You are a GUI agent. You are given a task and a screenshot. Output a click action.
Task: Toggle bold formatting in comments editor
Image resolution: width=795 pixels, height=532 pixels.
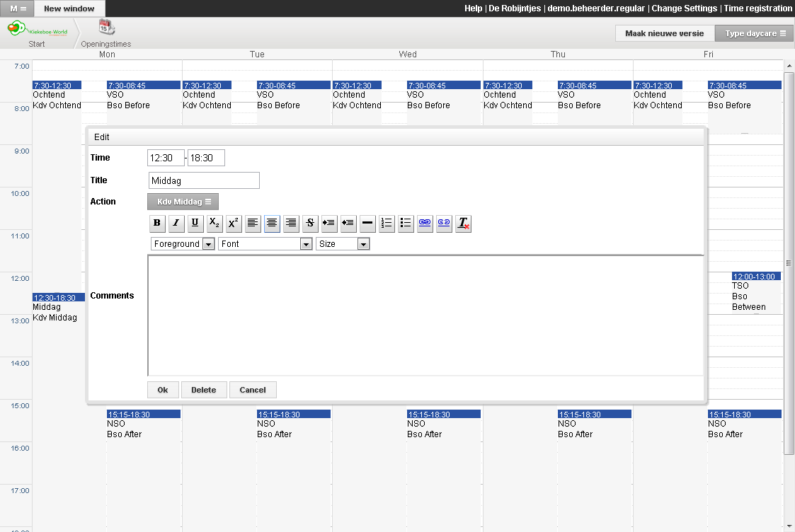(157, 224)
